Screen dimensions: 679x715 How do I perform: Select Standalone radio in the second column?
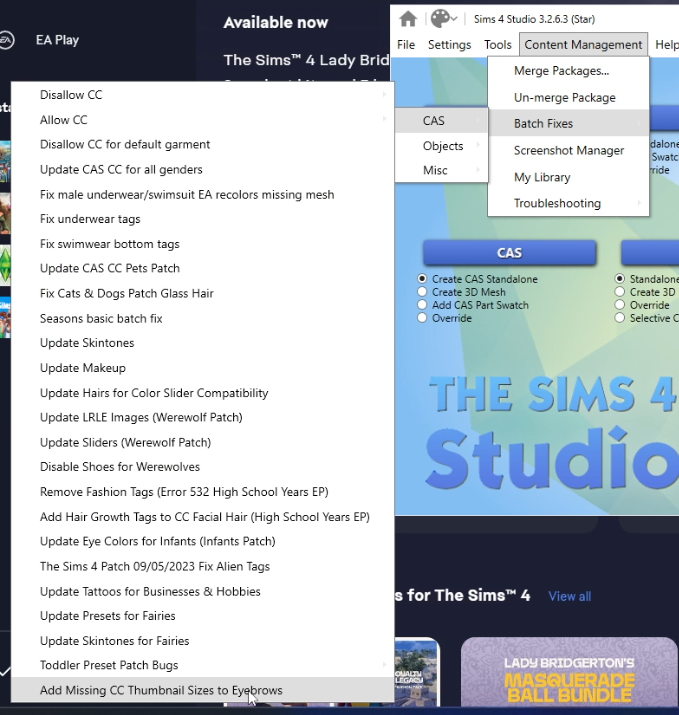click(x=619, y=279)
